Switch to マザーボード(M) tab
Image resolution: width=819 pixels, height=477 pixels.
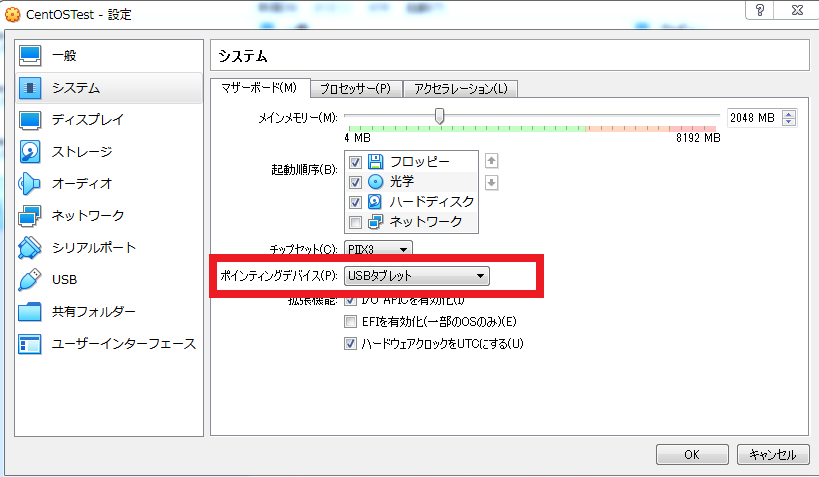[x=260, y=88]
